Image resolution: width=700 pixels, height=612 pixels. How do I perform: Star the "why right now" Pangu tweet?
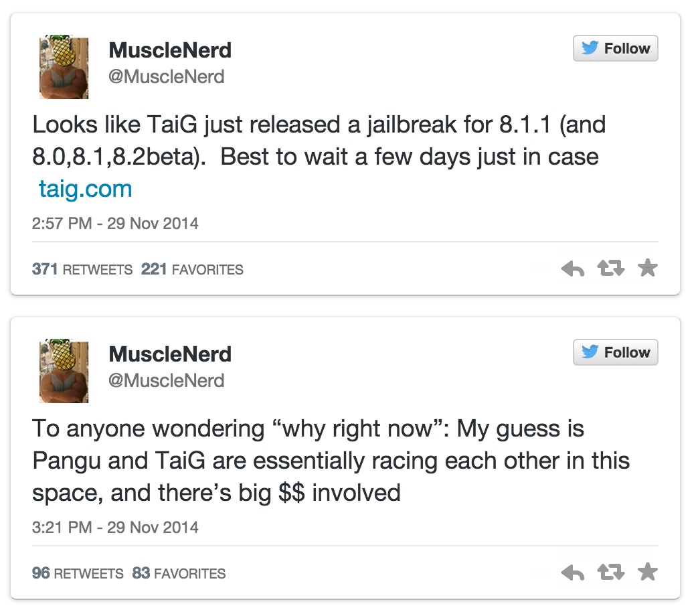pos(647,572)
